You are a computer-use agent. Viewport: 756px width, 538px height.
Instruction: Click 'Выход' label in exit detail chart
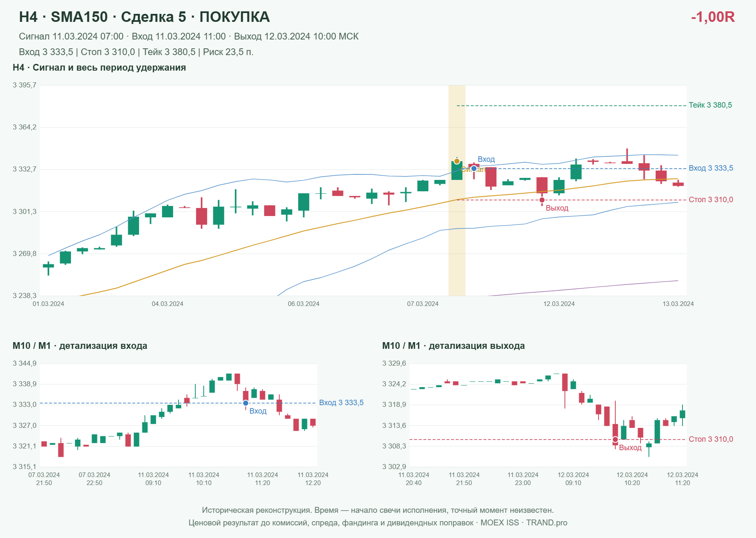630,448
